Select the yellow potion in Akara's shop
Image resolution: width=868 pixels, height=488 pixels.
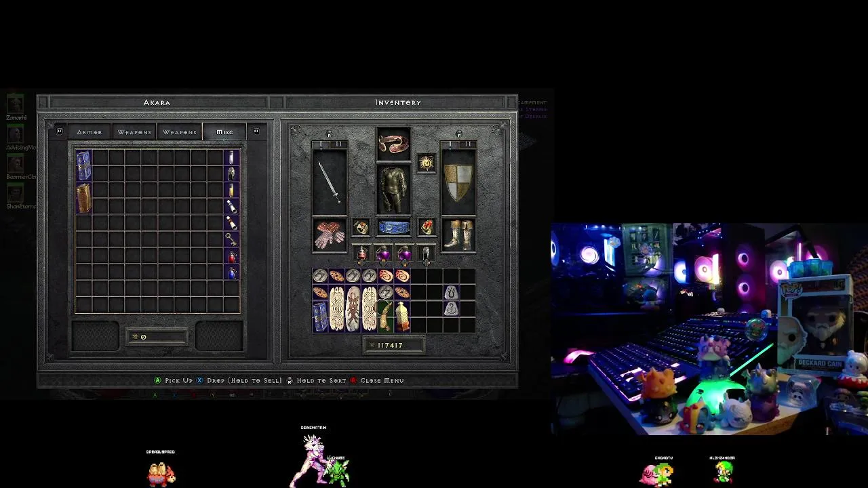click(x=231, y=190)
